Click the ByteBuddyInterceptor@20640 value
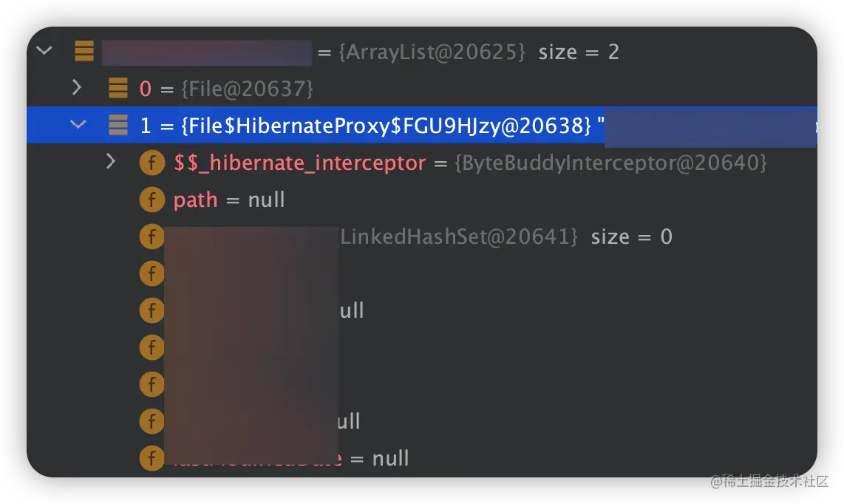The height and width of the screenshot is (504, 844). 610,163
